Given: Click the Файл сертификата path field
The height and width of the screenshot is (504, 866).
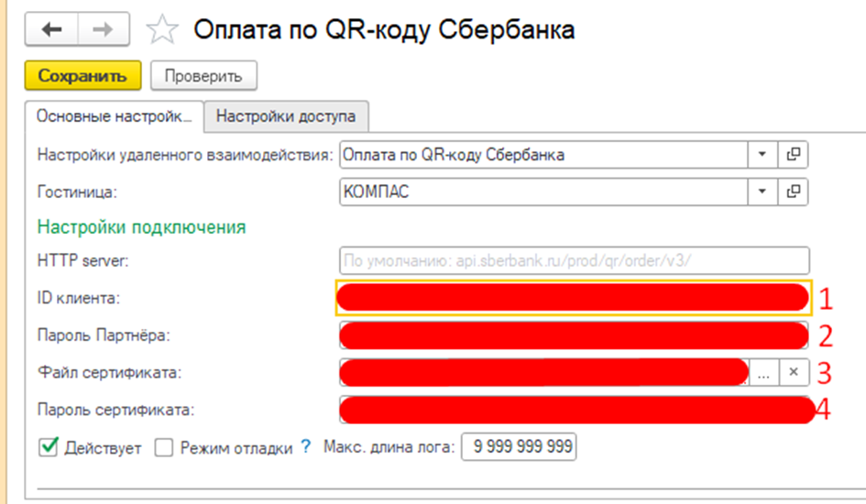Looking at the screenshot, I should [x=544, y=373].
